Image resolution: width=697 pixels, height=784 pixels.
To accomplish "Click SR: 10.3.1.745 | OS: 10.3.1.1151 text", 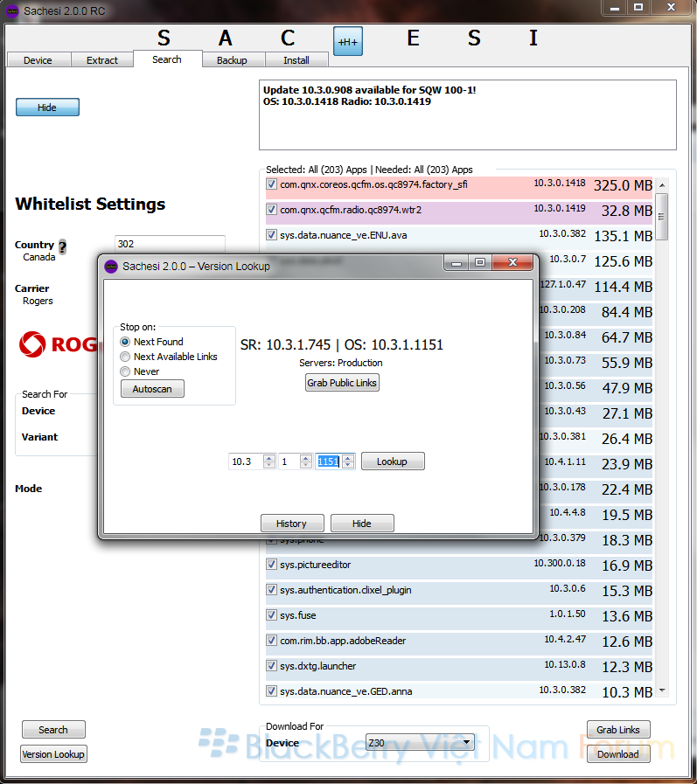I will [x=342, y=344].
